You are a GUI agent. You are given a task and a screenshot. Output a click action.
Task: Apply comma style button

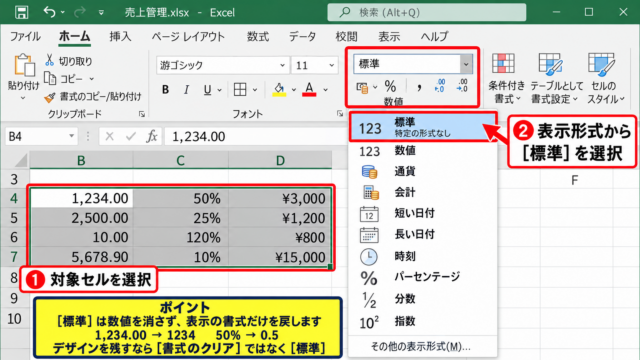pos(419,87)
